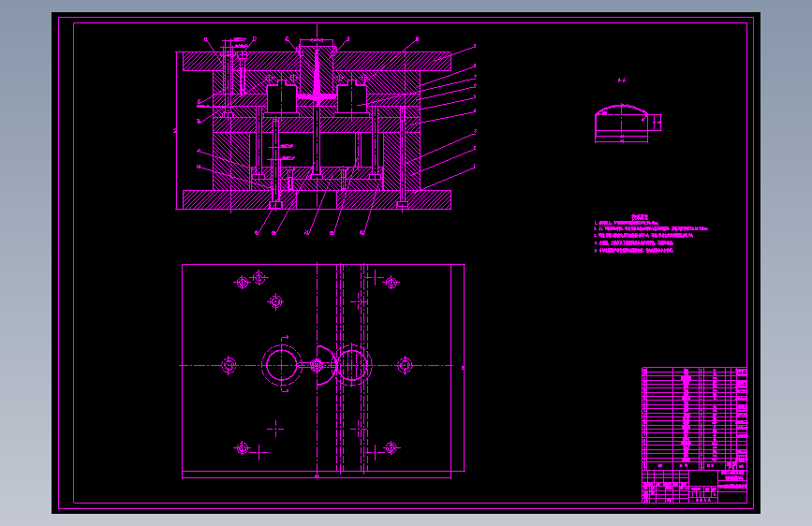Select the right cavity circle in plan view
812x526 pixels.
(x=352, y=366)
